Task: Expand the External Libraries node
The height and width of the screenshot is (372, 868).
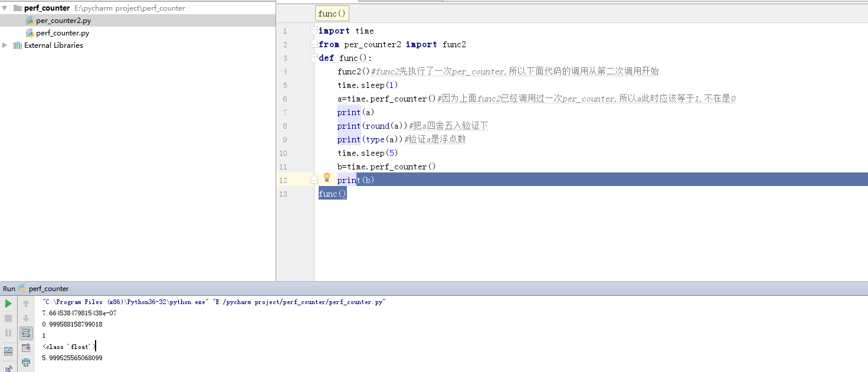Action: (5, 45)
